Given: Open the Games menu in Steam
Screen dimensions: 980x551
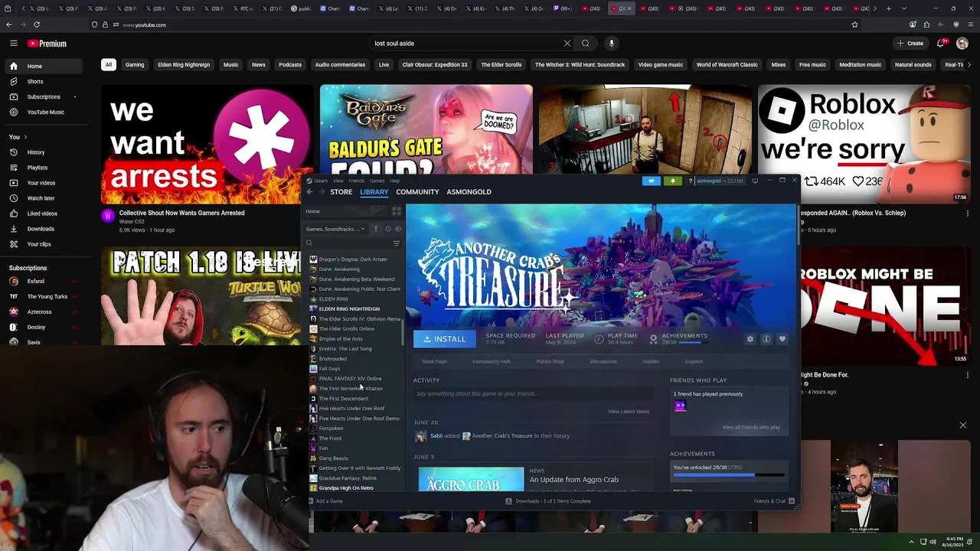Looking at the screenshot, I should [x=377, y=181].
